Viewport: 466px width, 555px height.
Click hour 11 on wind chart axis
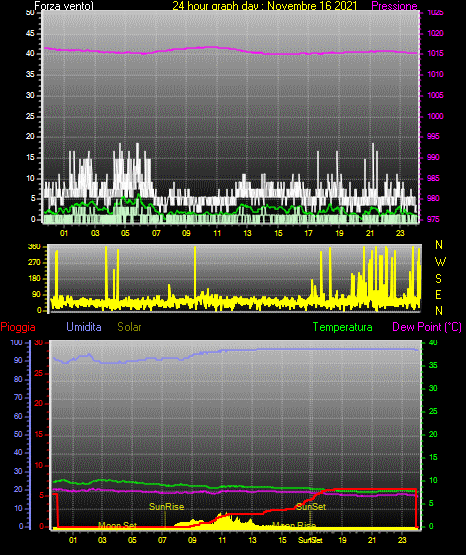tap(217, 233)
